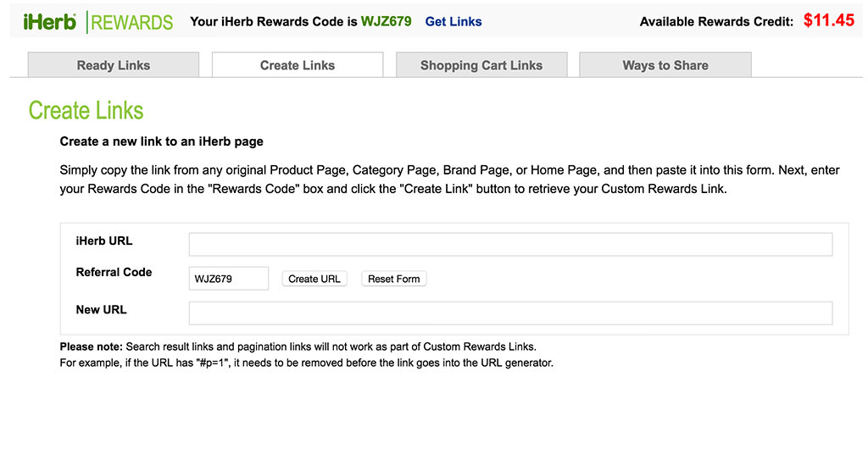
Task: Switch to the Ready Links tab
Action: pos(114,65)
